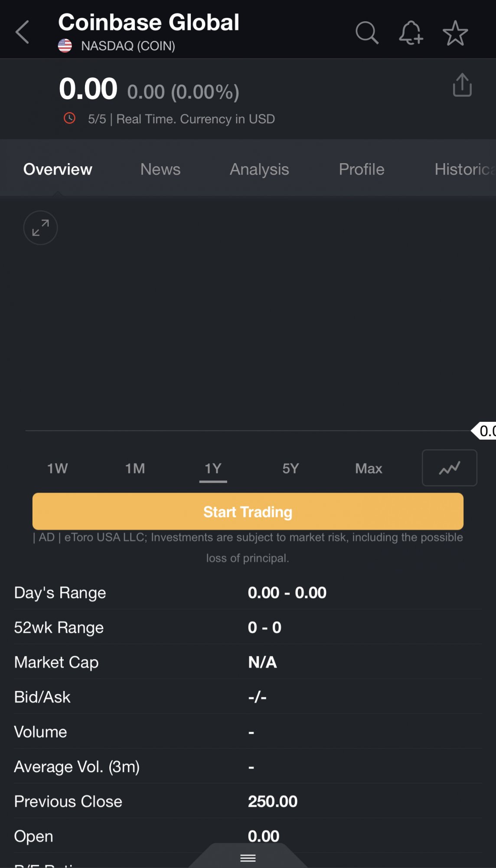Add a price alert bell
496x868 pixels.
(x=411, y=33)
